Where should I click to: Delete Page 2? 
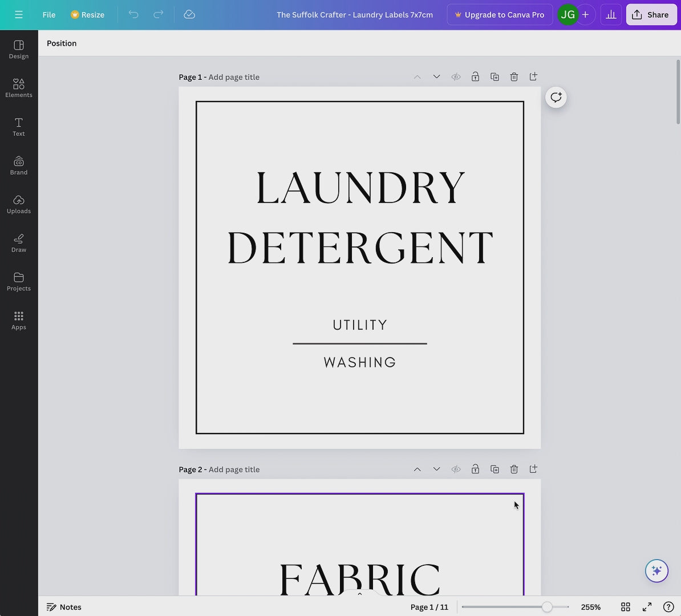514,469
